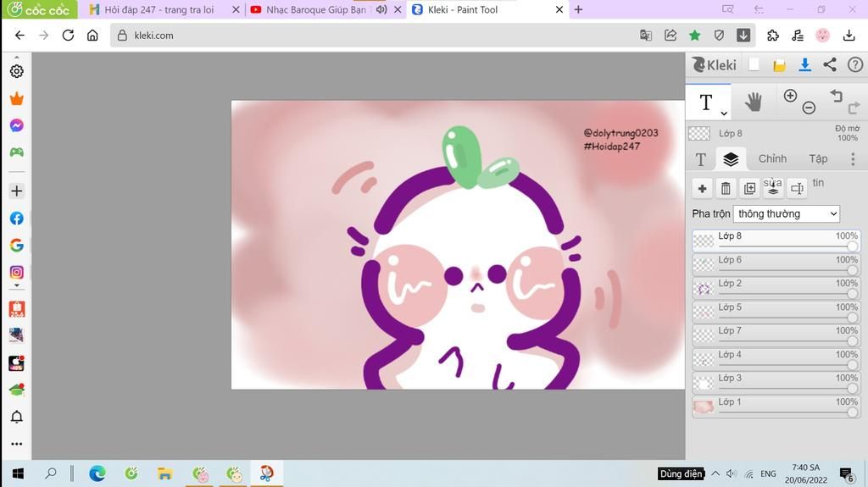Add a new layer

(702, 189)
